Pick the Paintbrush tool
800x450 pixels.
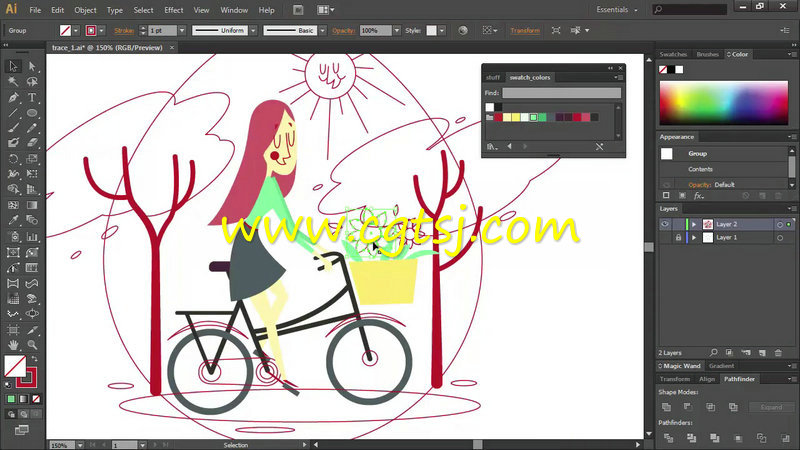[13, 128]
